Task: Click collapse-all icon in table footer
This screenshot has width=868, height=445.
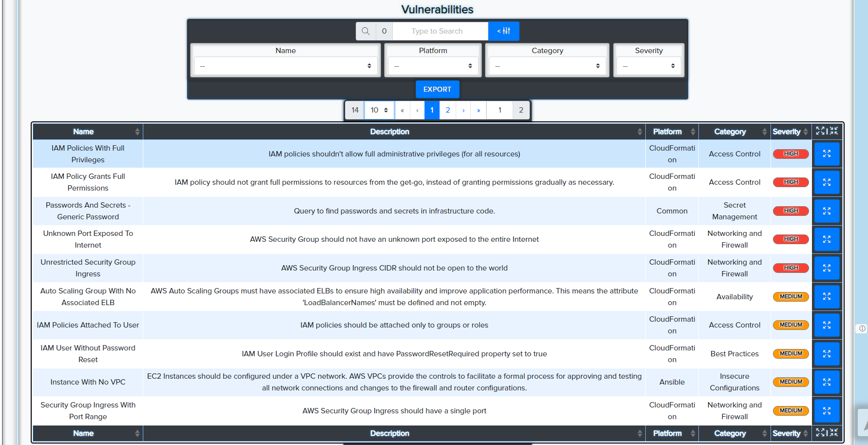Action: [834, 433]
